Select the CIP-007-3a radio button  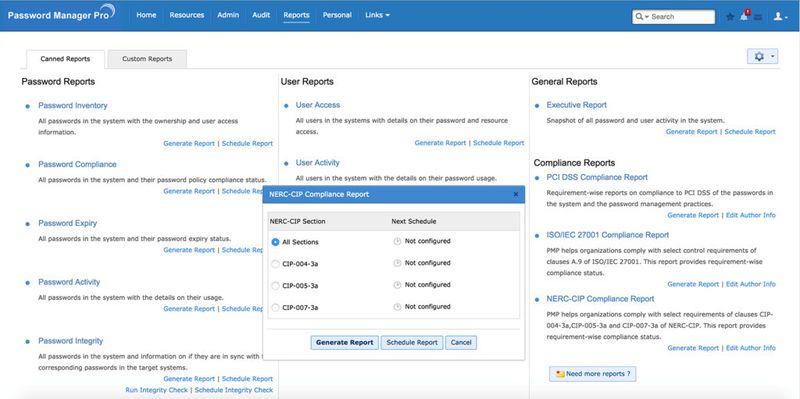[x=276, y=308]
